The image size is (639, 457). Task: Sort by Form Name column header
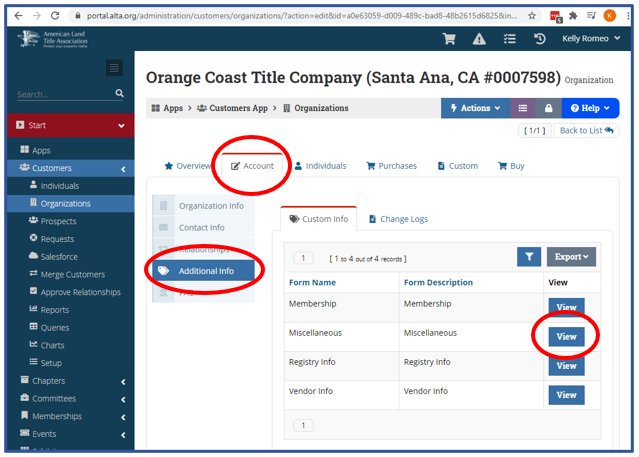click(313, 283)
